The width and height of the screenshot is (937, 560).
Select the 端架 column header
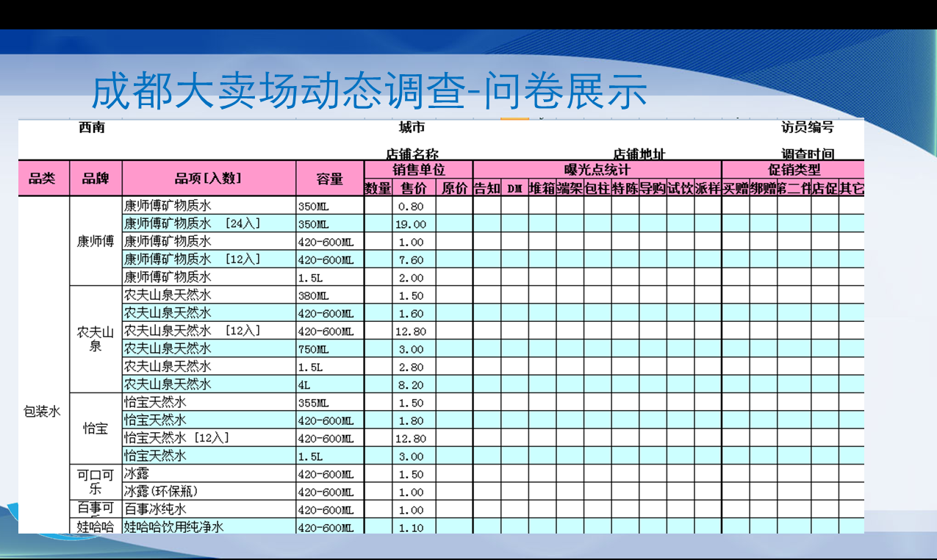click(570, 187)
